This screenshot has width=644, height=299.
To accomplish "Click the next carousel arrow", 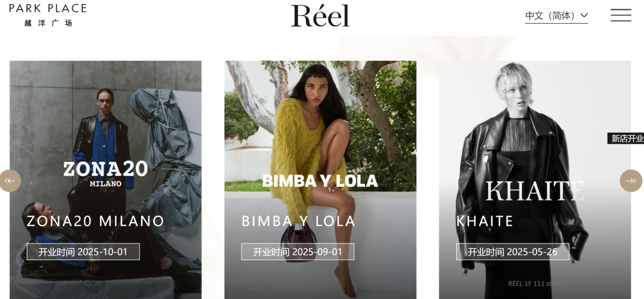I will [x=631, y=181].
